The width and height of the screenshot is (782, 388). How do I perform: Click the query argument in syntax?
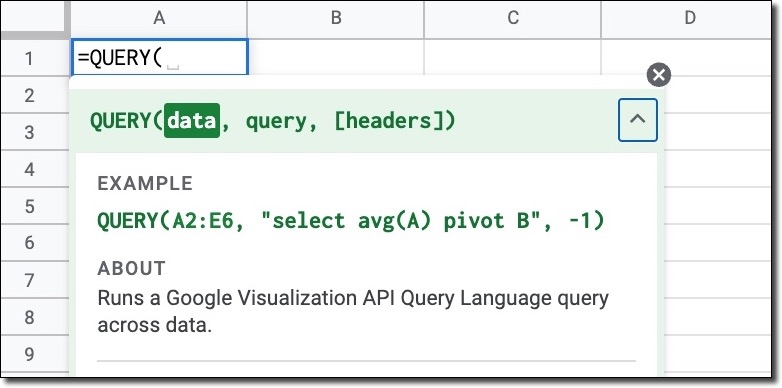pos(276,121)
